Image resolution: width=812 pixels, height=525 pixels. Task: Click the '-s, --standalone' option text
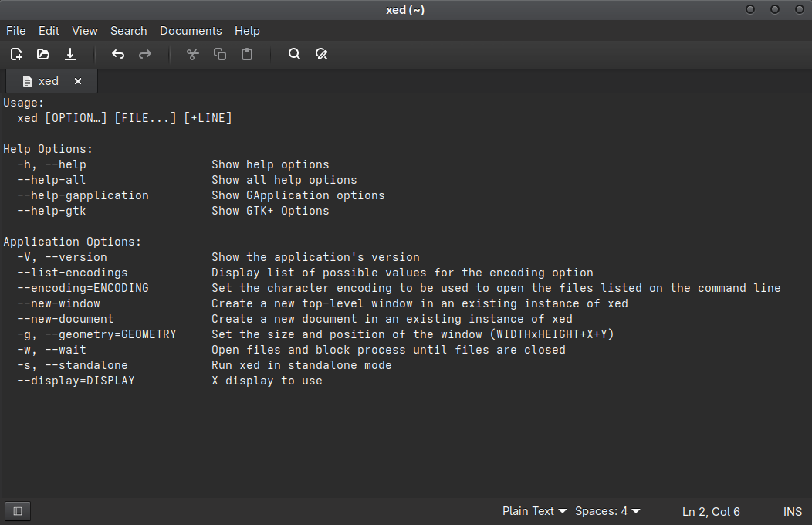72,365
